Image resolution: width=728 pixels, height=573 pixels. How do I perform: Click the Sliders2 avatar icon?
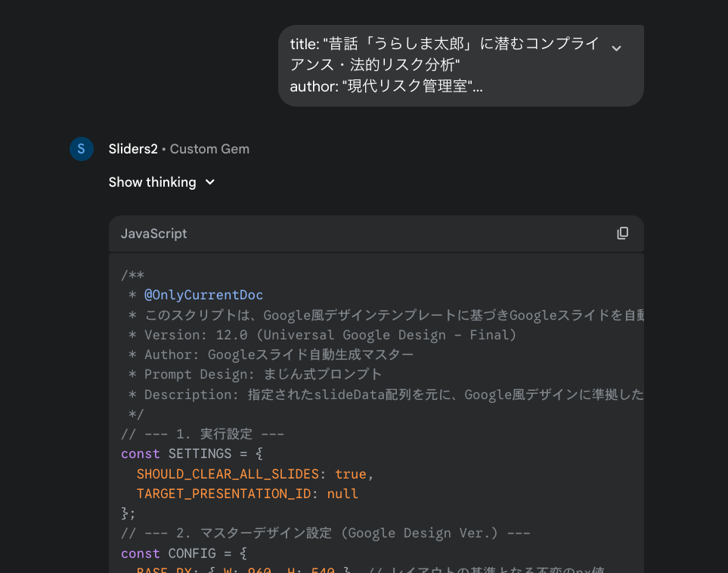82,149
